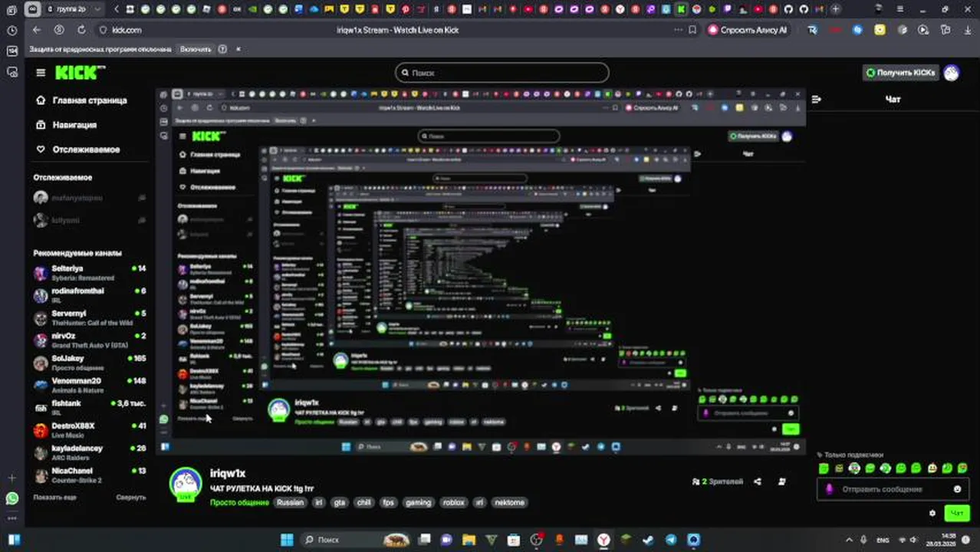Open Yandex Browser taskbar icon

(603, 540)
